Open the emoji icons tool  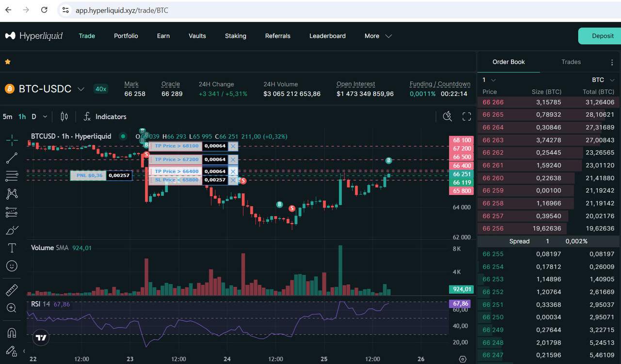point(12,266)
